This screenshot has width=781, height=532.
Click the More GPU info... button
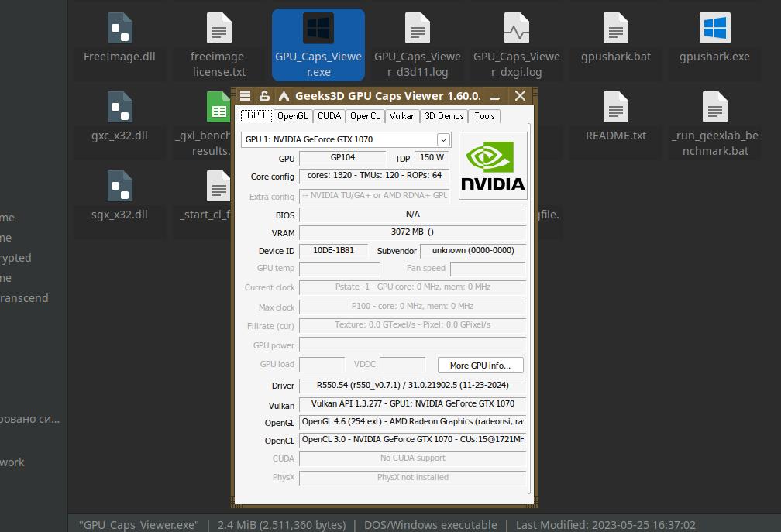pos(480,366)
